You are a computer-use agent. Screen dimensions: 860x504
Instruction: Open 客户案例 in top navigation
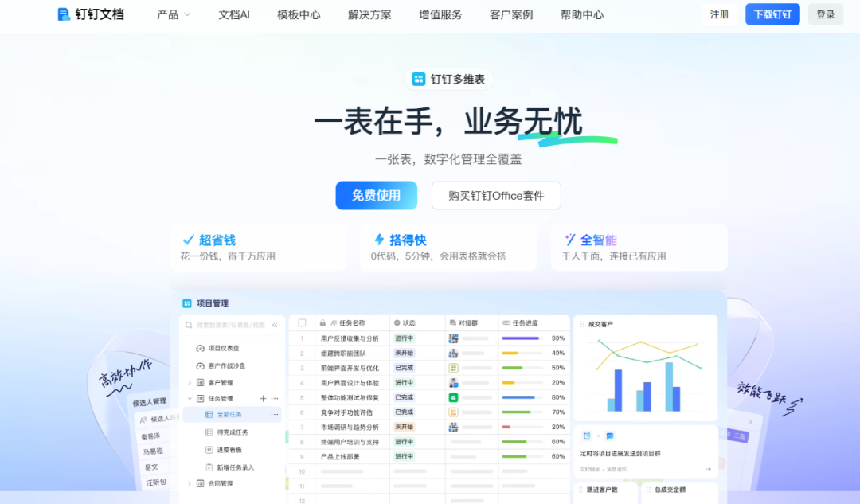[x=511, y=15]
